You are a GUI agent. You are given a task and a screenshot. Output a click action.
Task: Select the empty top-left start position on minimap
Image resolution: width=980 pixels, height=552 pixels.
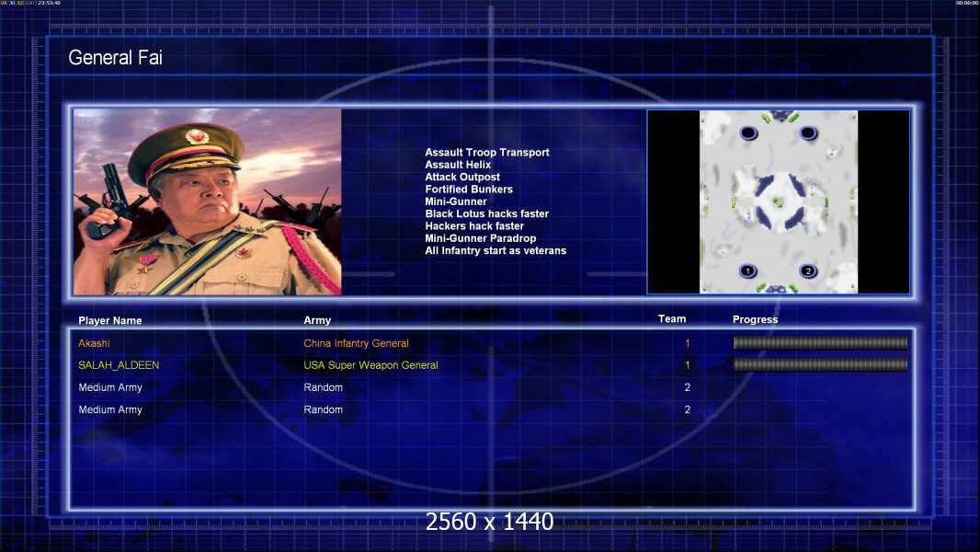tap(748, 132)
